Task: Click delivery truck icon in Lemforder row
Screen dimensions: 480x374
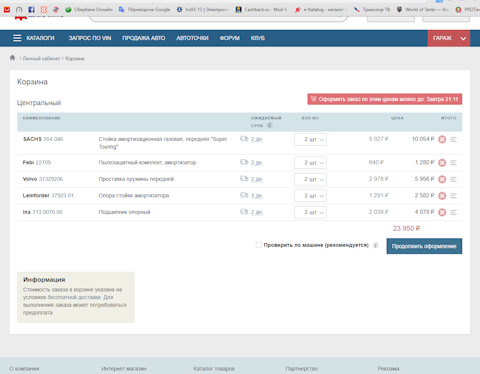Action: click(244, 195)
